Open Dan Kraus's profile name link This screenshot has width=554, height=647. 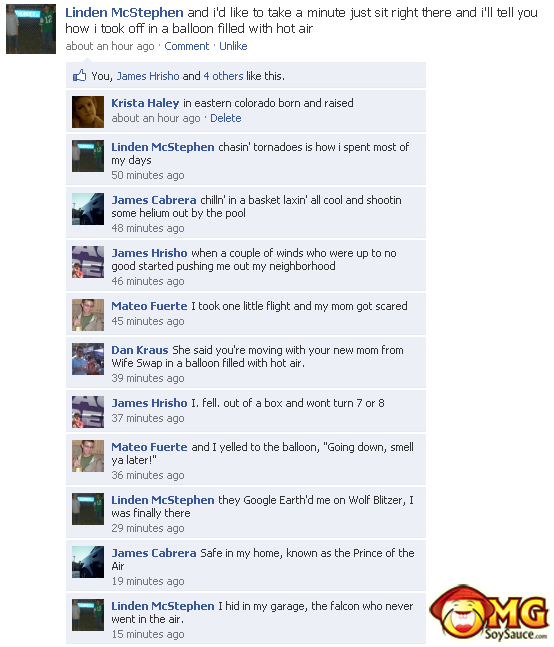click(140, 350)
